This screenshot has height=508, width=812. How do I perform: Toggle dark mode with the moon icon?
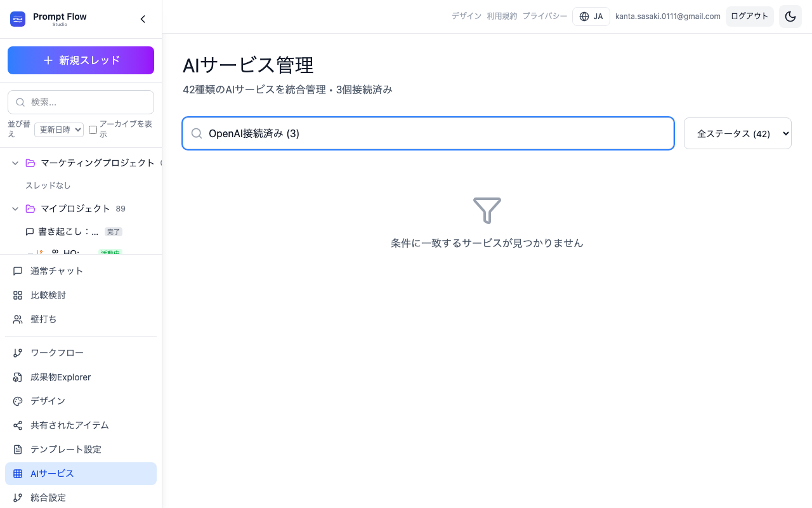pos(790,17)
